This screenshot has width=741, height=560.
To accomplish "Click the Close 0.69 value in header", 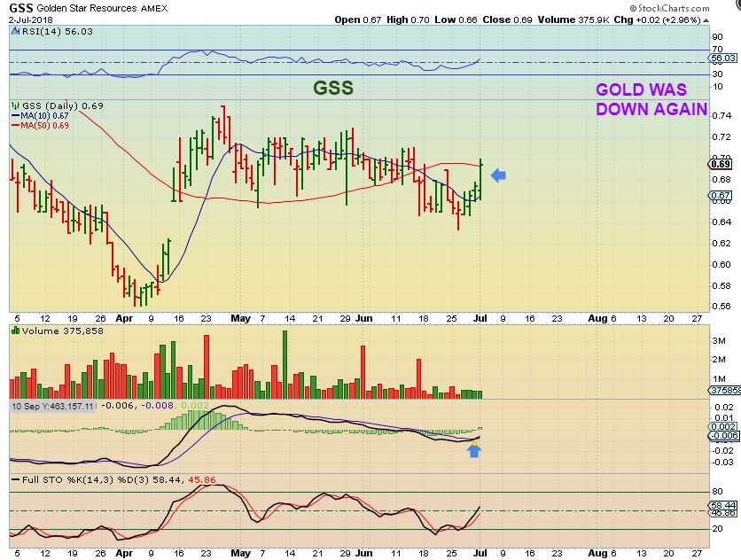I will (x=507, y=19).
